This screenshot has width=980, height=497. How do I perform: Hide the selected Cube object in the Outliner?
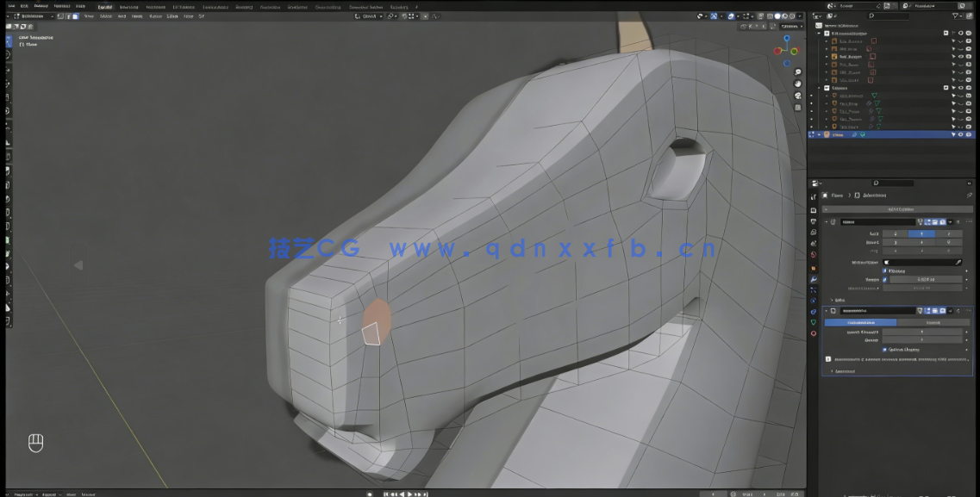[x=959, y=134]
